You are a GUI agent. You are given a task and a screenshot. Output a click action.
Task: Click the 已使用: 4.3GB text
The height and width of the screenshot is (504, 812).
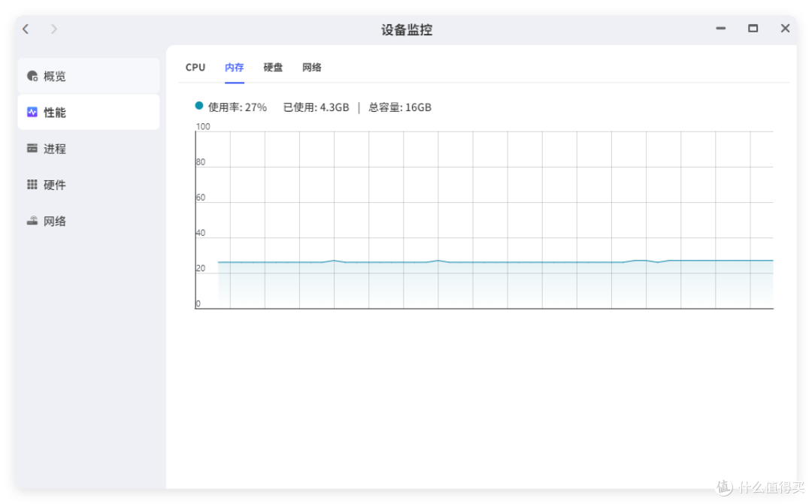pyautogui.click(x=316, y=107)
